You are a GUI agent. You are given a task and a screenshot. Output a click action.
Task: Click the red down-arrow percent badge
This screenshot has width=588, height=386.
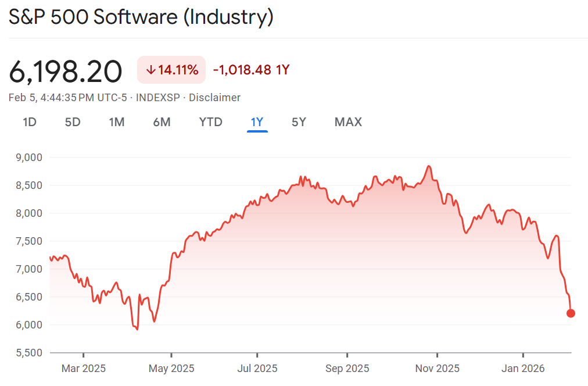[x=172, y=70]
